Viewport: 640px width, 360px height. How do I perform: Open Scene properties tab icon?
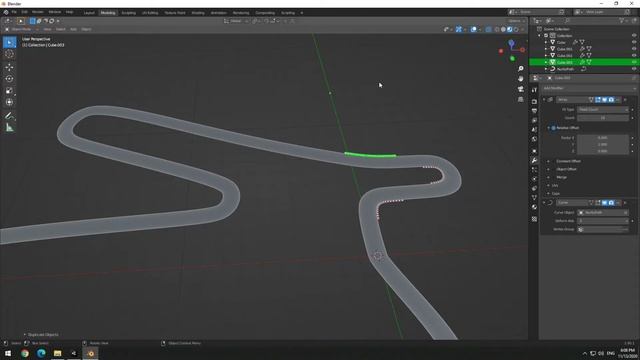click(534, 129)
